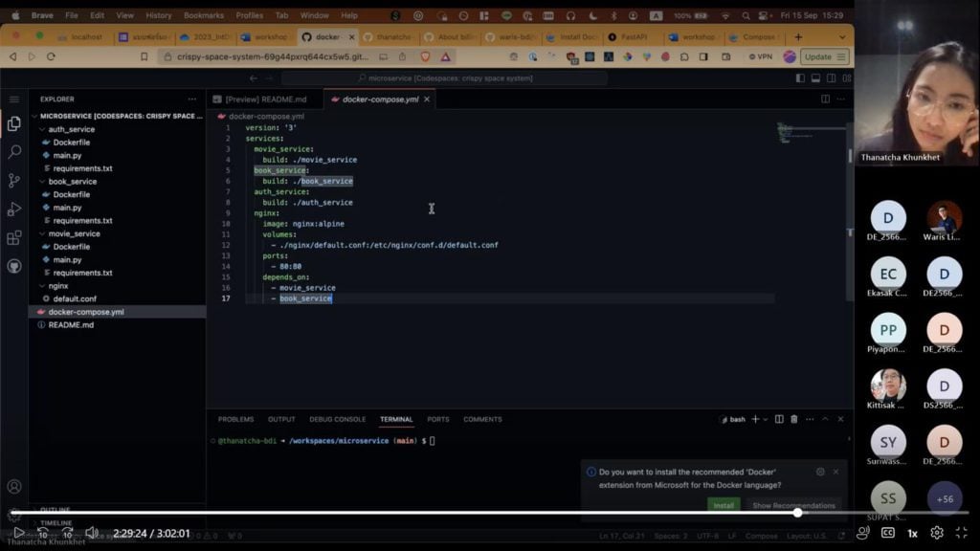The image size is (980, 551).
Task: Toggle the closed captions button in video player
Action: tap(888, 533)
